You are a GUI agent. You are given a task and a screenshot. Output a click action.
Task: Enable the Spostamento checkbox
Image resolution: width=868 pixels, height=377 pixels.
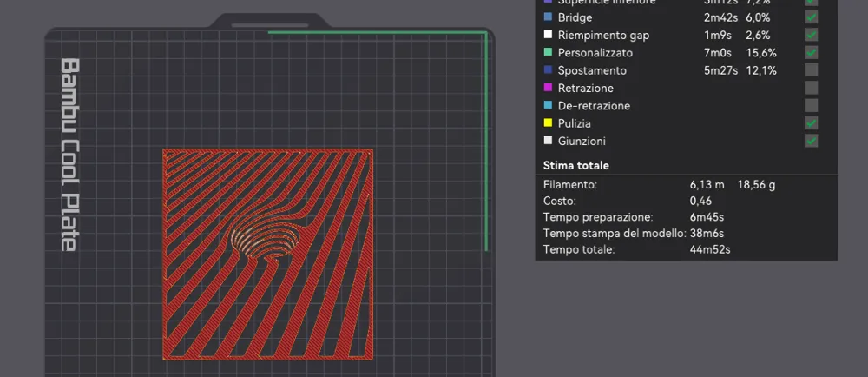[811, 70]
